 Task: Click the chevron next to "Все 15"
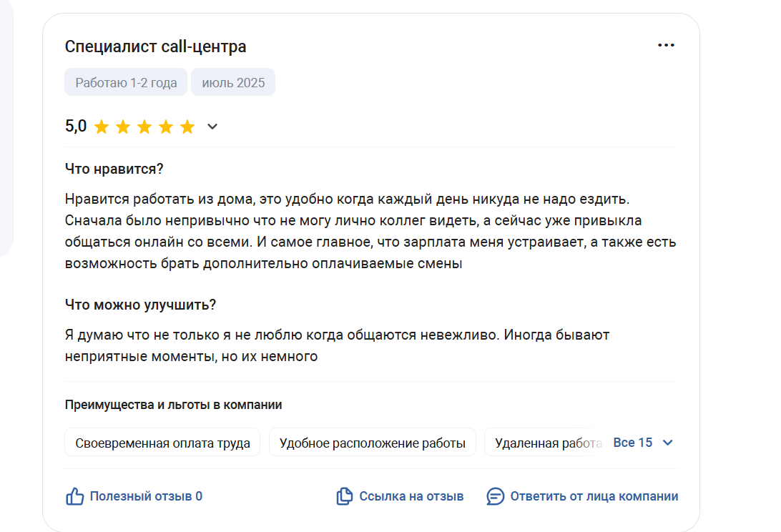(x=668, y=443)
